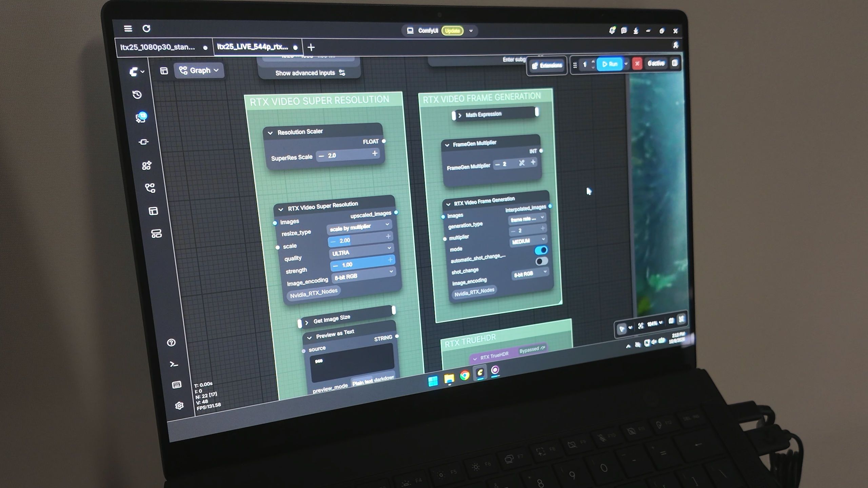The height and width of the screenshot is (488, 868).
Task: Open the 104% zoom level dropdown
Action: tap(654, 323)
